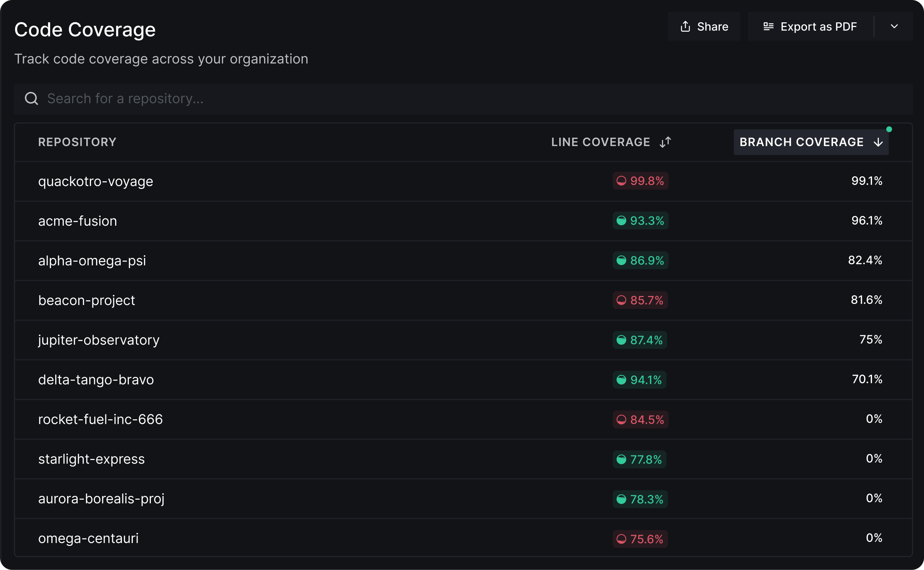The width and height of the screenshot is (924, 570).
Task: Click the green status icon beside 93.3%
Action: pyautogui.click(x=621, y=221)
